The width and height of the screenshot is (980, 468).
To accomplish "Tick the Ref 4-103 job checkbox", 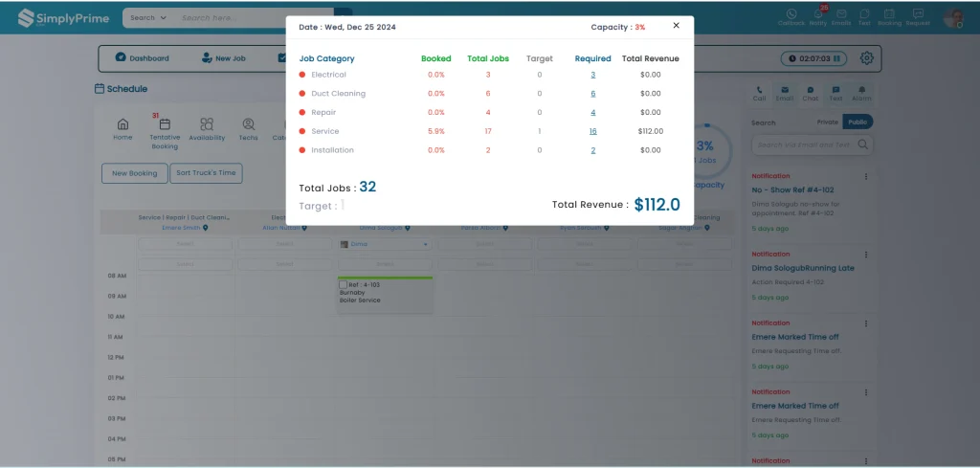I will point(343,285).
